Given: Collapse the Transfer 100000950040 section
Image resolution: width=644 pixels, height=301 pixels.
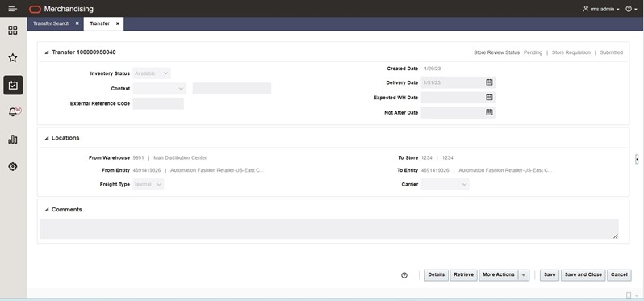Looking at the screenshot, I should tap(47, 52).
